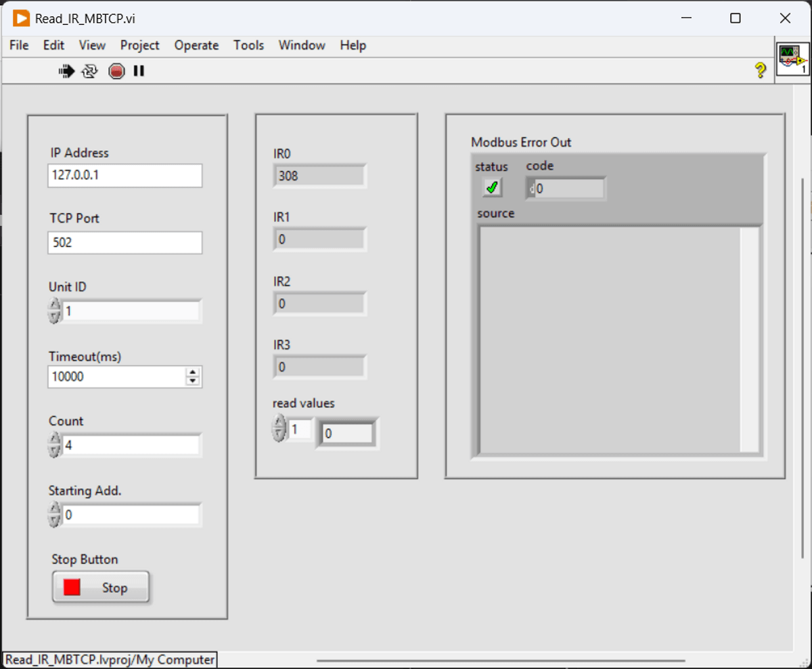Click the Pause toolbar icon
Image resolution: width=812 pixels, height=669 pixels.
[x=139, y=70]
